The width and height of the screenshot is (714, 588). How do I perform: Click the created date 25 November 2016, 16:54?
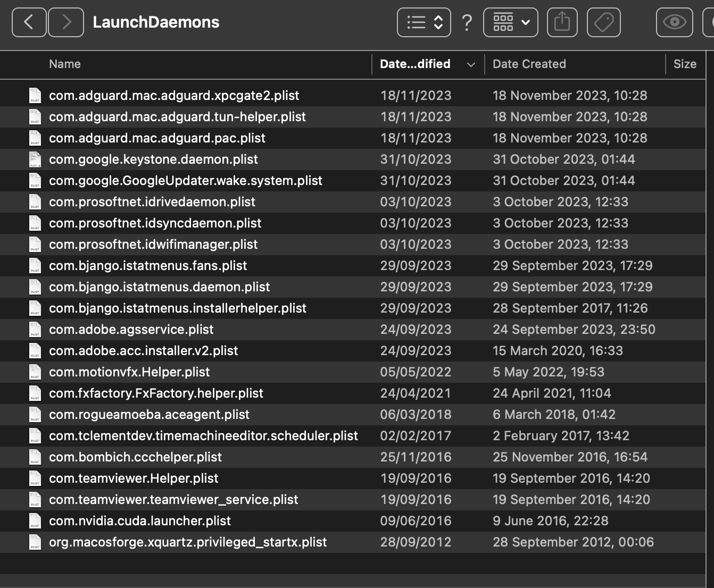570,457
